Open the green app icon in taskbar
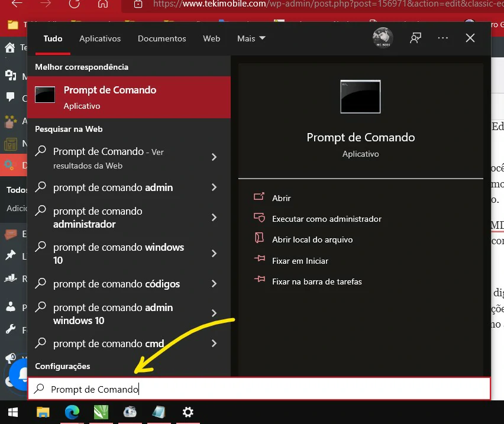This screenshot has width=504, height=424. 101,412
